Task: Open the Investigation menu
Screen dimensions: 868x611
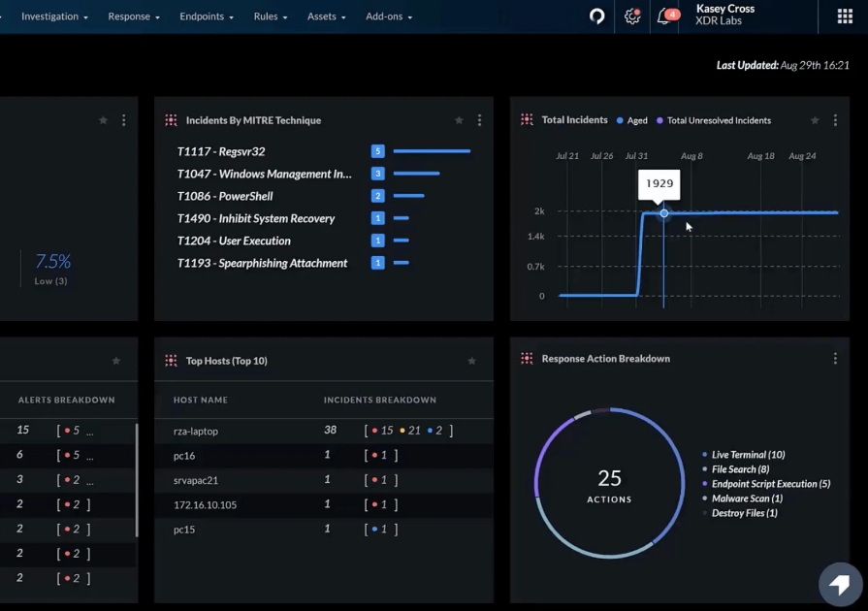Action: tap(54, 16)
